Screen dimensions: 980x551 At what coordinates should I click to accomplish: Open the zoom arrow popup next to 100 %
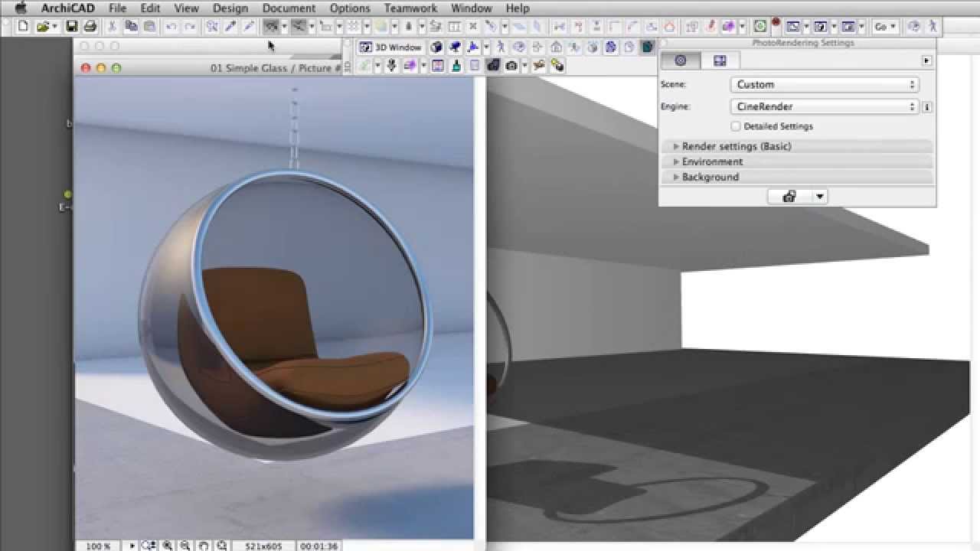pyautogui.click(x=132, y=546)
